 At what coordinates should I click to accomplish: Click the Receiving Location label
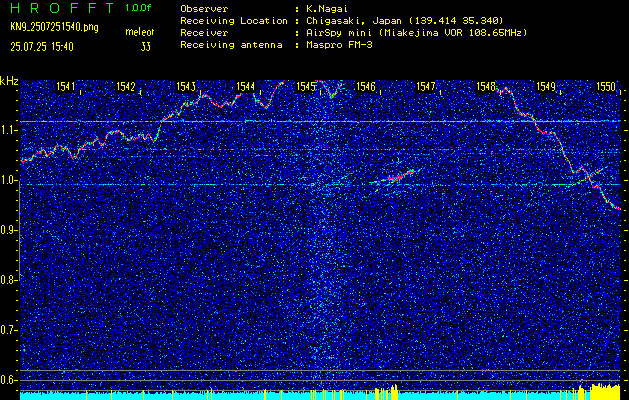tap(234, 20)
